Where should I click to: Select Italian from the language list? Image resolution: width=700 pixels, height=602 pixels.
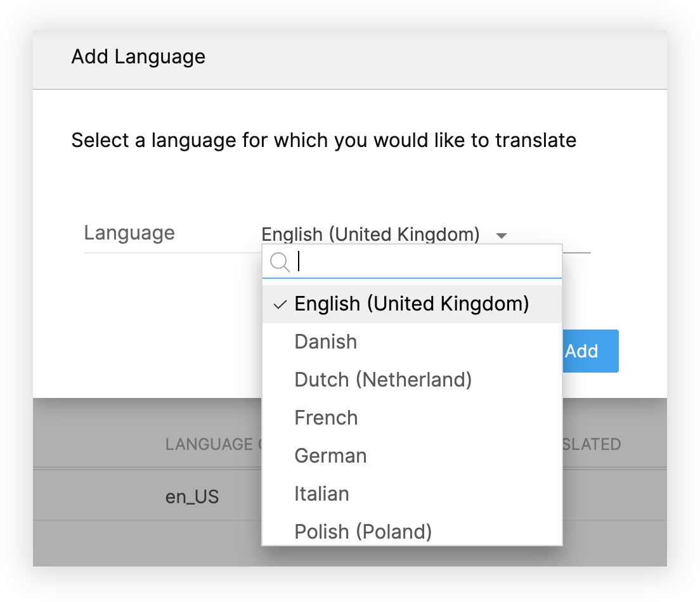(x=321, y=494)
